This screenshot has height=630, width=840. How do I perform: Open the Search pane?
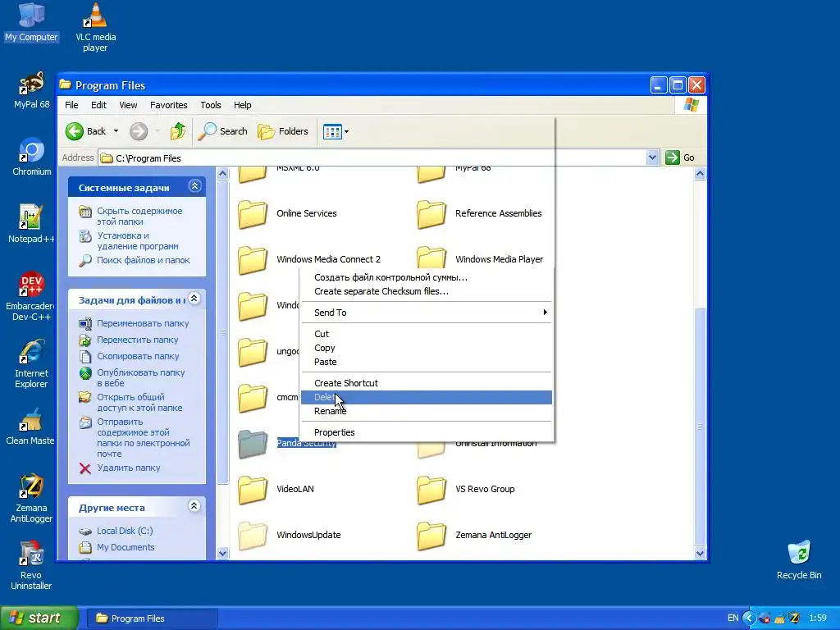click(223, 131)
